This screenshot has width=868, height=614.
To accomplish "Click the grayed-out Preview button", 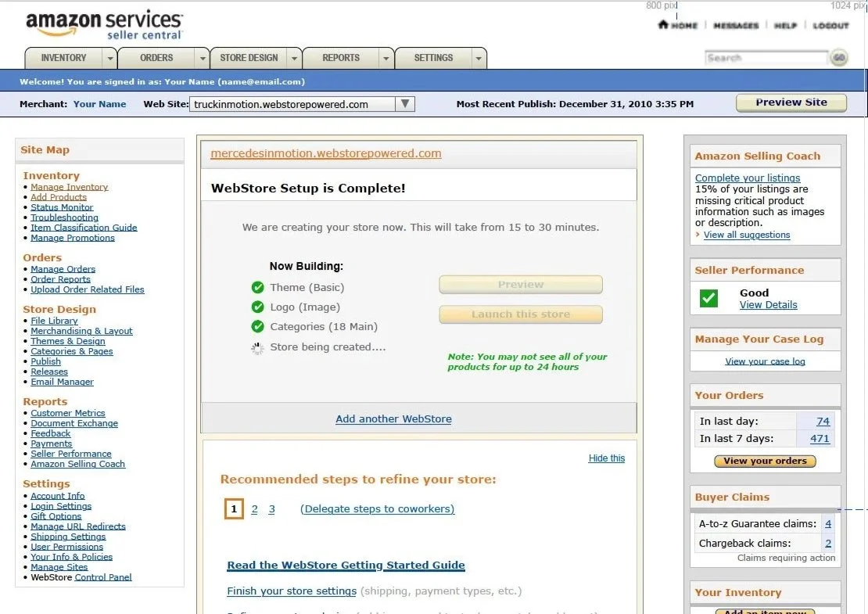I will (520, 285).
